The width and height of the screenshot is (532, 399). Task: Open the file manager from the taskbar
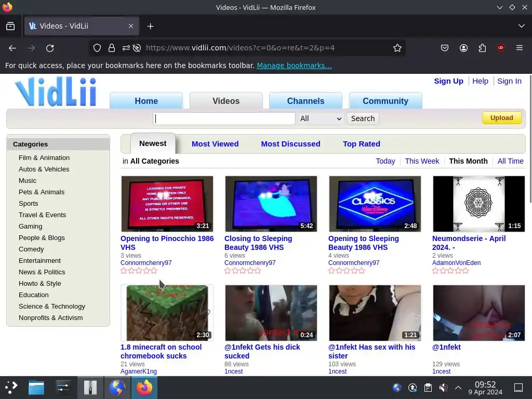click(x=36, y=387)
